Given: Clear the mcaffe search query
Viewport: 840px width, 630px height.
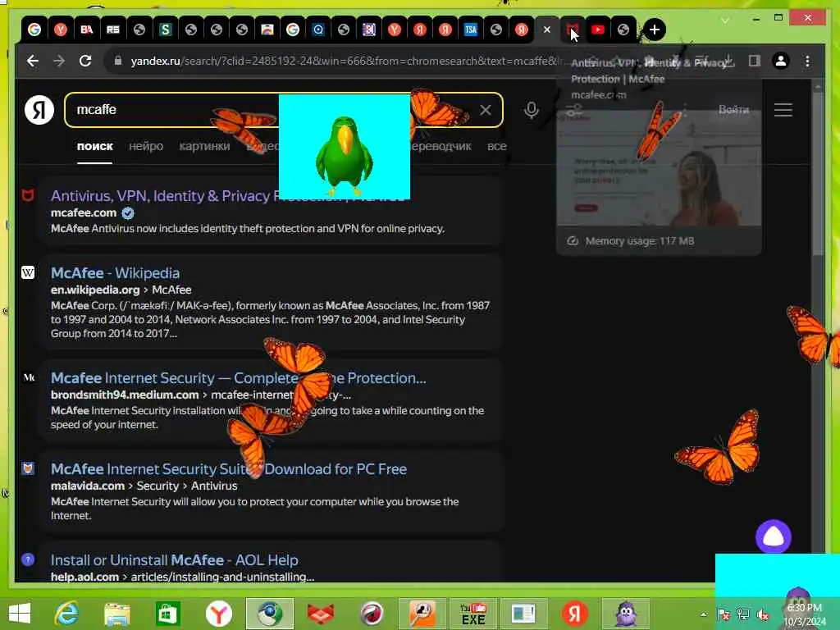Looking at the screenshot, I should [x=486, y=110].
